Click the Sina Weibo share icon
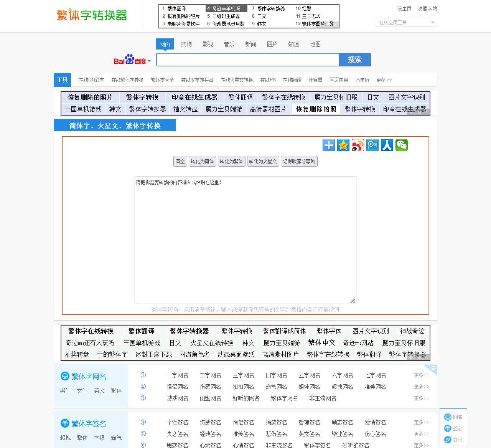Image resolution: width=491 pixels, height=448 pixels. (358, 145)
